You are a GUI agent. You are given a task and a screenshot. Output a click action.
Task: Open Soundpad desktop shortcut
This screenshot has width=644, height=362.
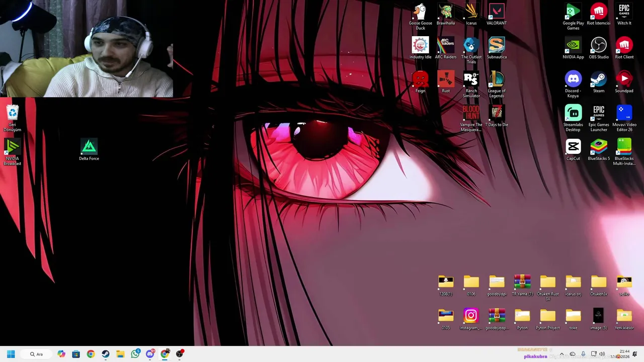(624, 82)
